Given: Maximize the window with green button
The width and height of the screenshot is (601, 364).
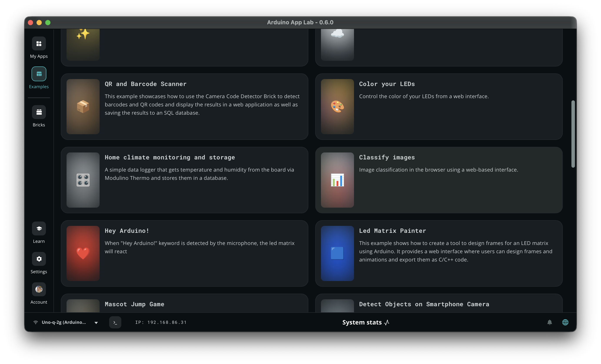Looking at the screenshot, I should [48, 23].
